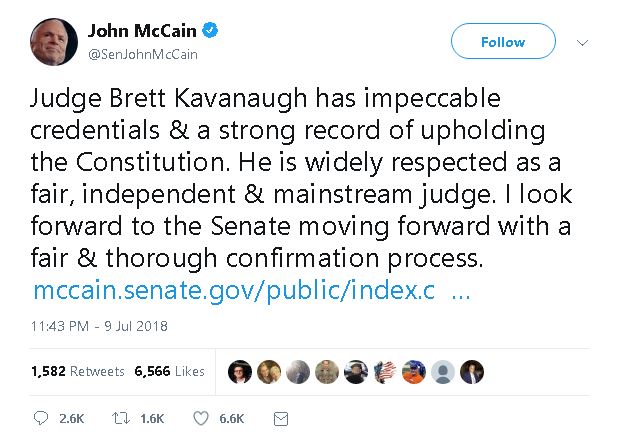Follow John McCain

(502, 42)
